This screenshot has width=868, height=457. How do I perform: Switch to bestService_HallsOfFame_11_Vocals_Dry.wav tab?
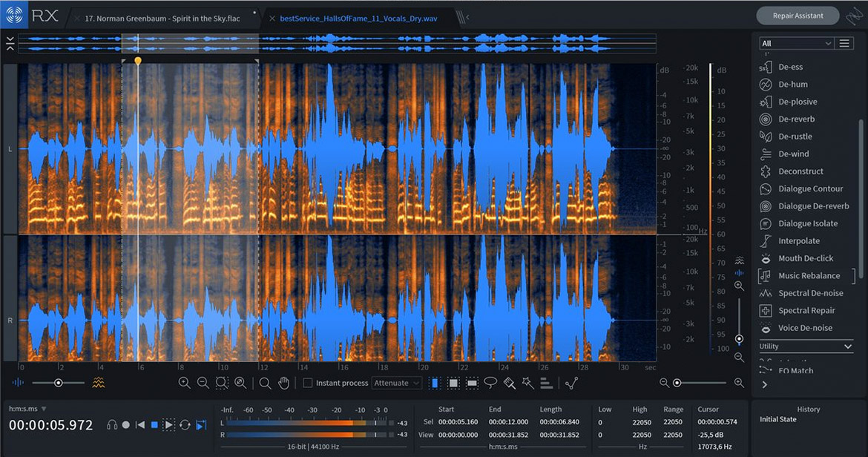(x=358, y=19)
